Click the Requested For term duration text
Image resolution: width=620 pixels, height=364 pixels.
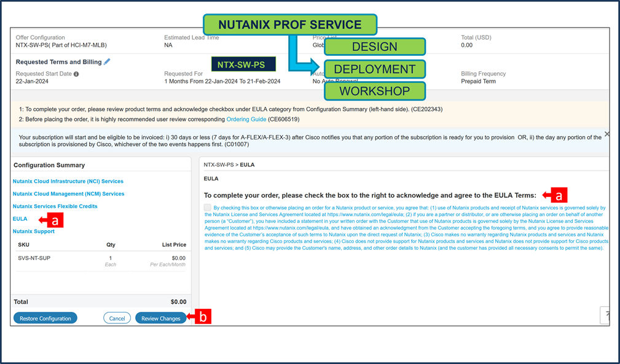(222, 81)
